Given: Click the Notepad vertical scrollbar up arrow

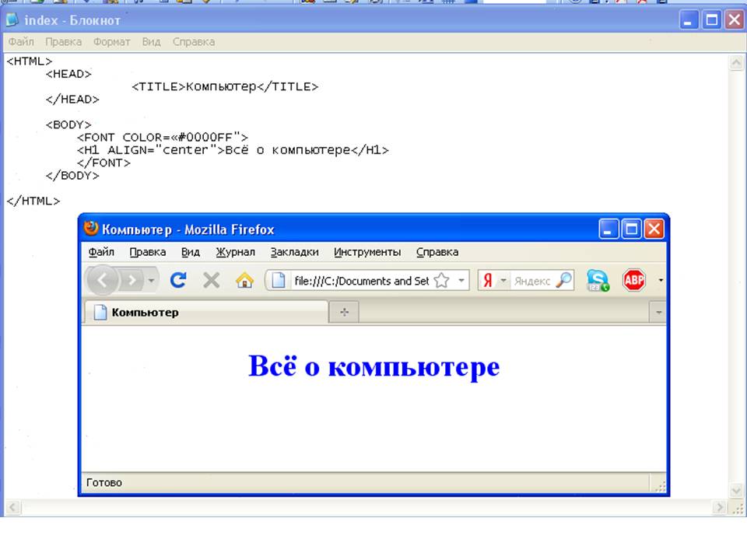Looking at the screenshot, I should 736,64.
